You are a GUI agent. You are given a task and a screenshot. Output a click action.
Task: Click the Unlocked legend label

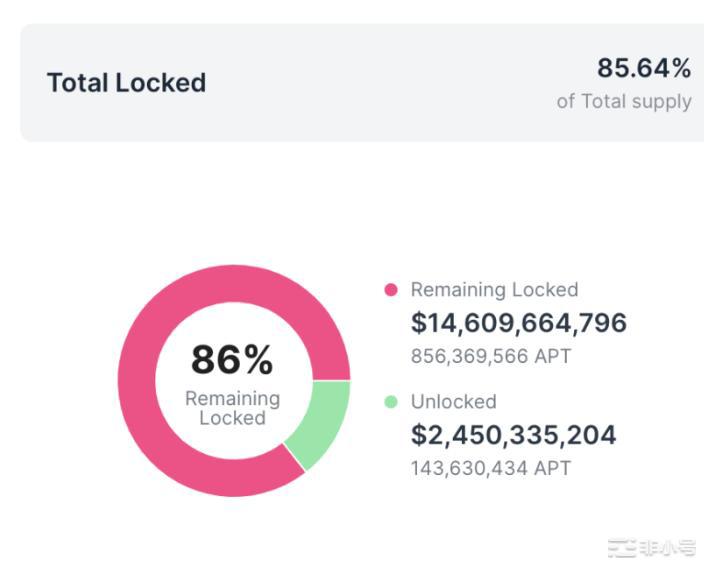[x=453, y=402]
